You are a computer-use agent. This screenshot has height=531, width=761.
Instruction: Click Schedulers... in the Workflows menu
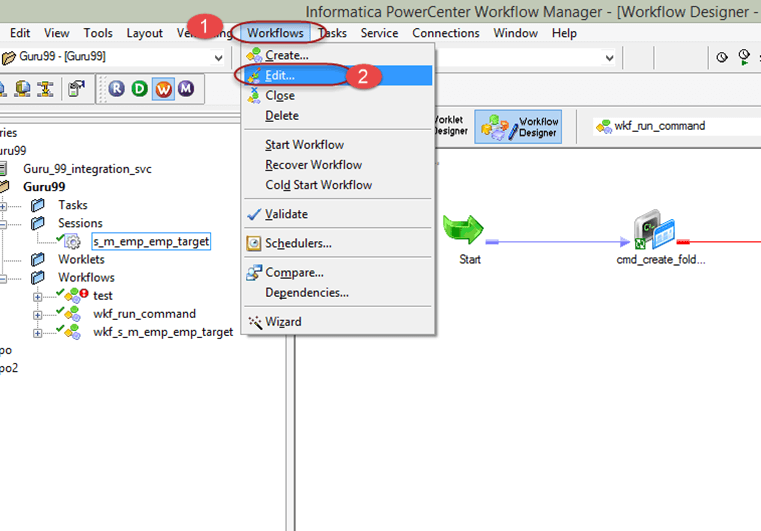(x=298, y=243)
